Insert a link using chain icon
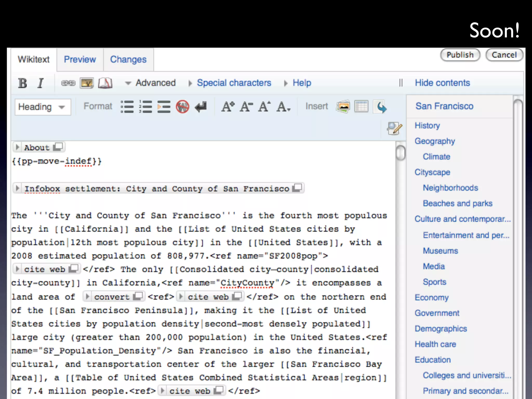The height and width of the screenshot is (399, 532). point(68,83)
